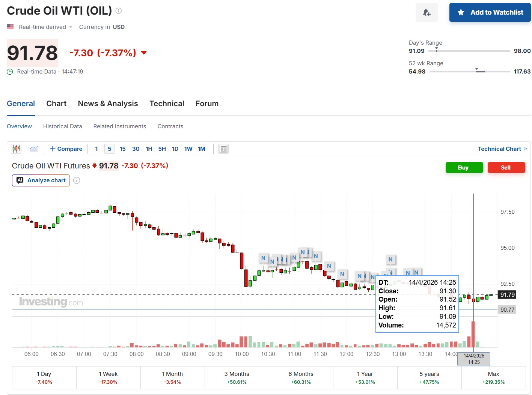Click the red Sell button

[x=506, y=168]
